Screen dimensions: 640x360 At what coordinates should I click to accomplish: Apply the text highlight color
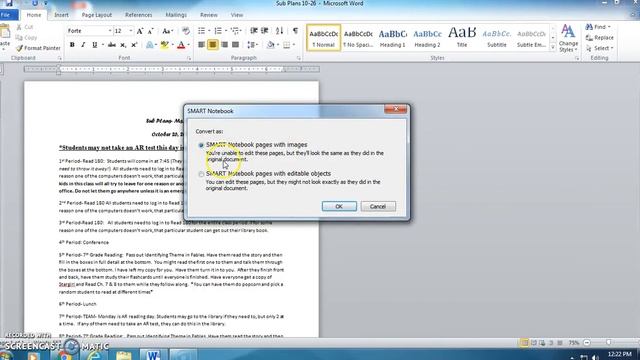(x=164, y=45)
